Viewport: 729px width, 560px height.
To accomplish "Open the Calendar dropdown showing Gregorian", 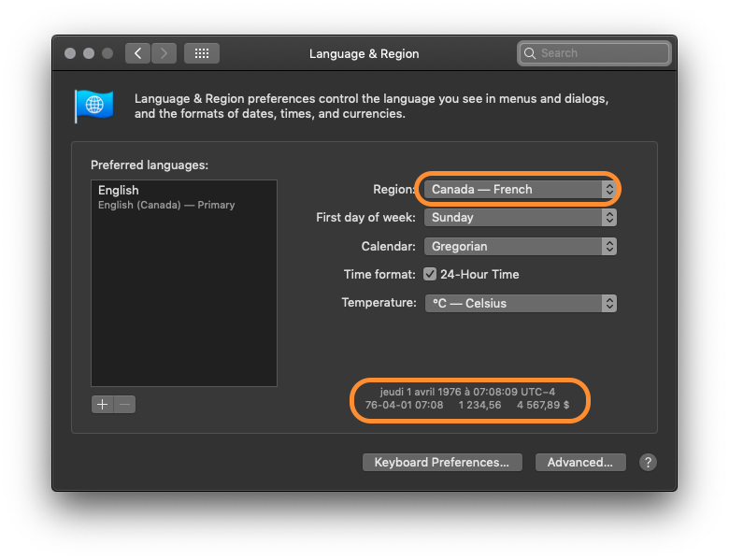I will coord(521,246).
